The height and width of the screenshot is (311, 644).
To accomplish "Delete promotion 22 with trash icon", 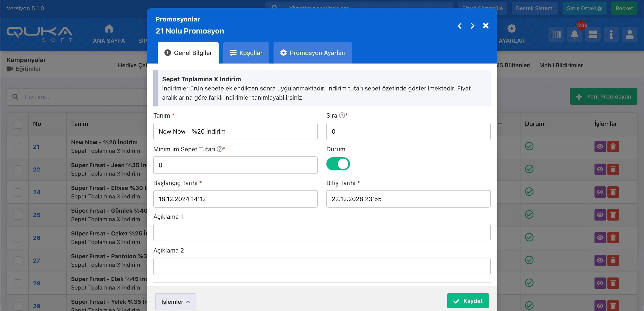I will (613, 169).
